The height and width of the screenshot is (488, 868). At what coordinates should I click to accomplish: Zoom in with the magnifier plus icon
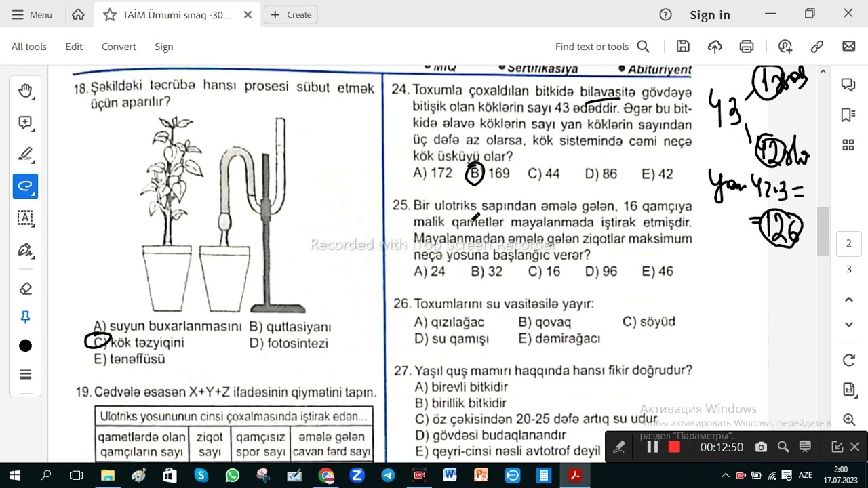[x=848, y=420]
